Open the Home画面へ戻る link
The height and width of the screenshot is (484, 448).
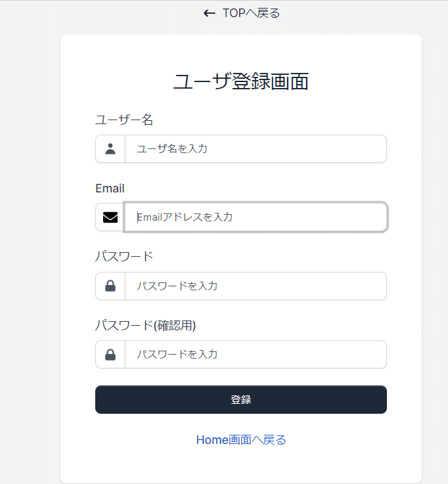click(241, 440)
